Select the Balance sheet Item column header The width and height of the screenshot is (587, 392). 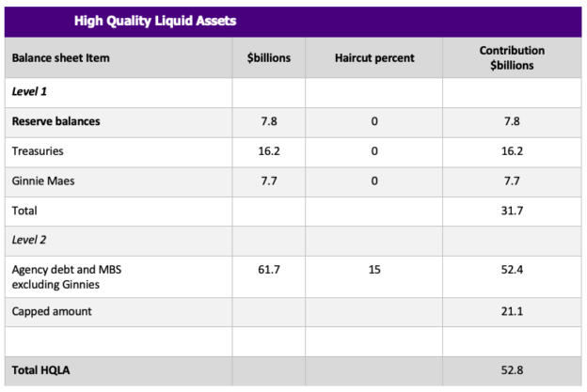pyautogui.click(x=60, y=58)
